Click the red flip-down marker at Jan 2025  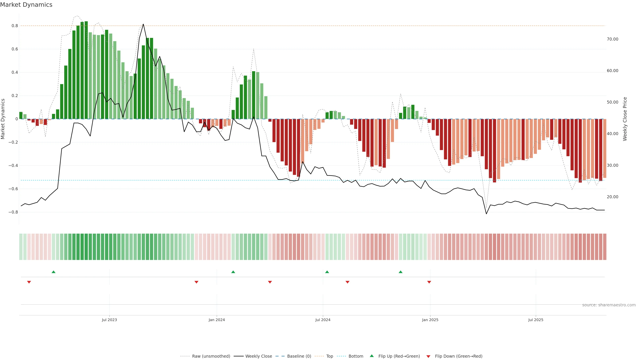click(x=429, y=282)
